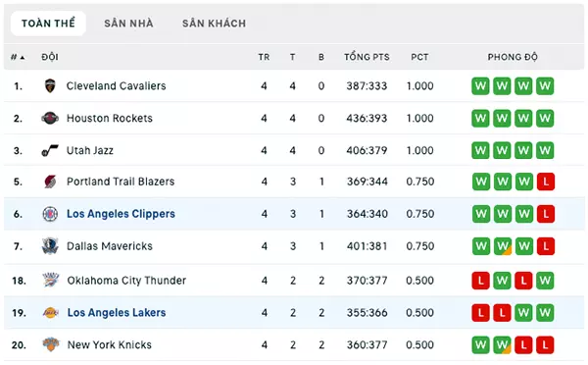Viewport: 588px width, 365px height.
Task: Click Dallas Mavericks' overtime-marked W form badge
Action: click(x=503, y=246)
